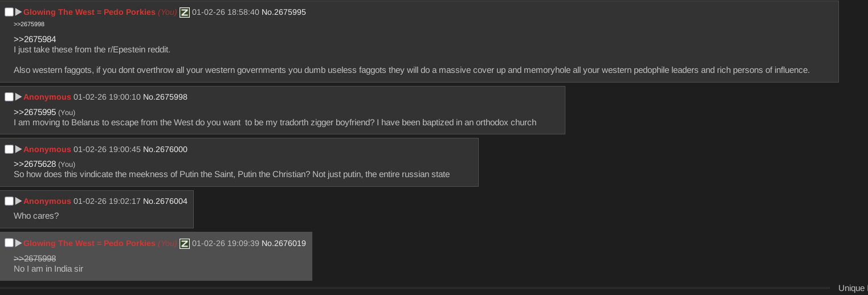Expand the post menu arrow for post No.2676000
Image resolution: width=868 pixels, height=295 pixels.
click(19, 149)
